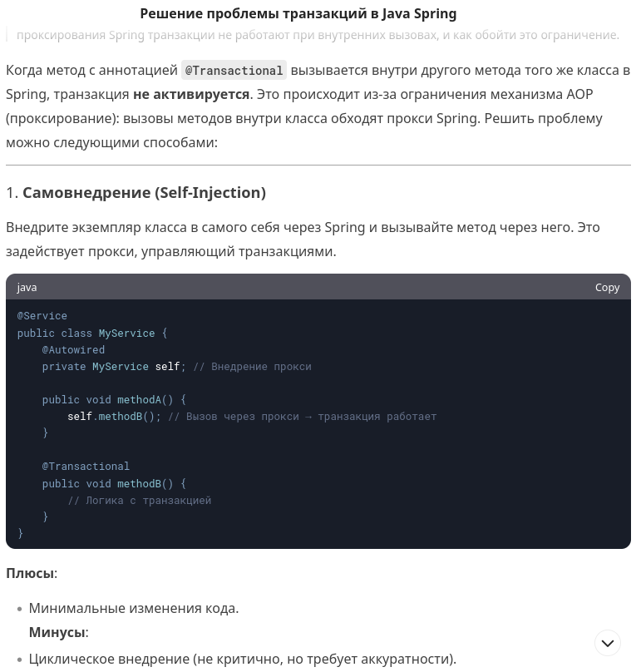Click the heading "Самовнедрение (Self-Injection)"
The height and width of the screenshot is (672, 636).
click(x=144, y=192)
